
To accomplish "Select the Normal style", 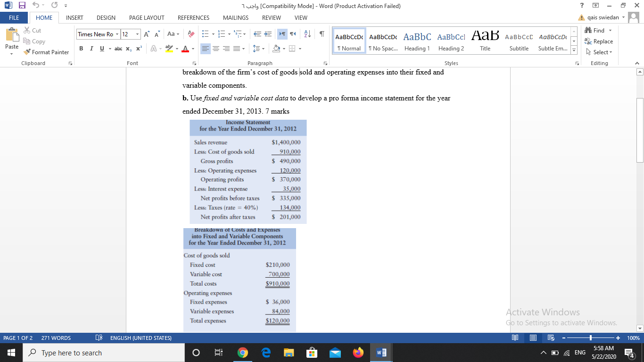I will click(349, 40).
